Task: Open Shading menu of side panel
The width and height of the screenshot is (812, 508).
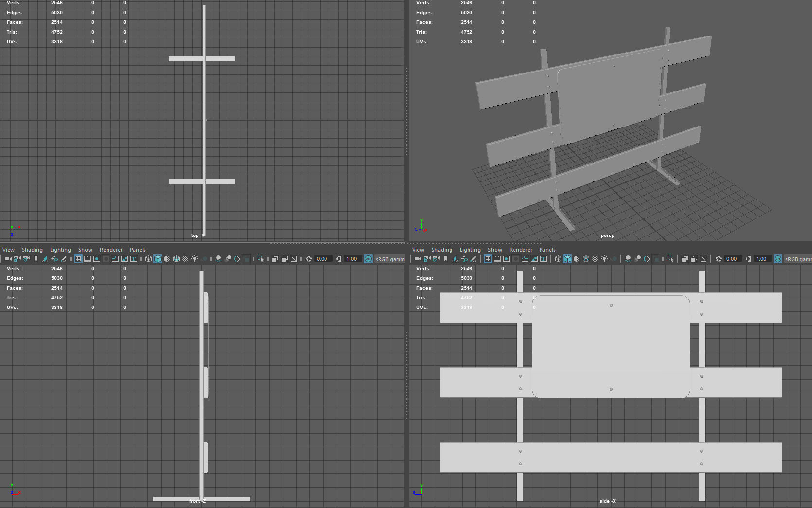Action: pos(442,250)
